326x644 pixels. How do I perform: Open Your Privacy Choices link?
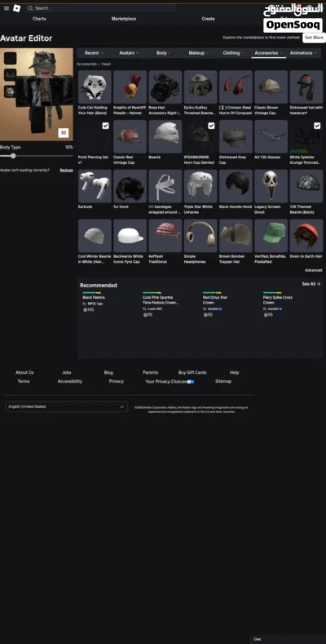click(x=170, y=381)
